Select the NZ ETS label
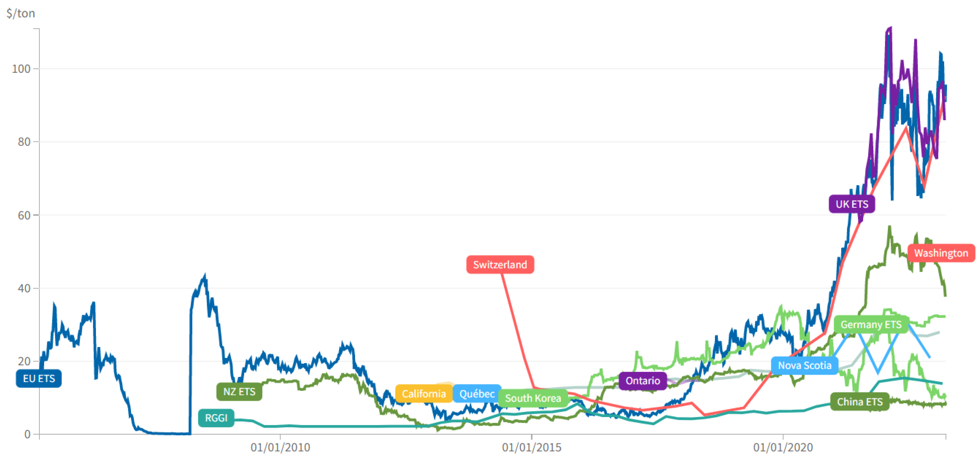Screen dimensions: 980x463 tap(239, 391)
